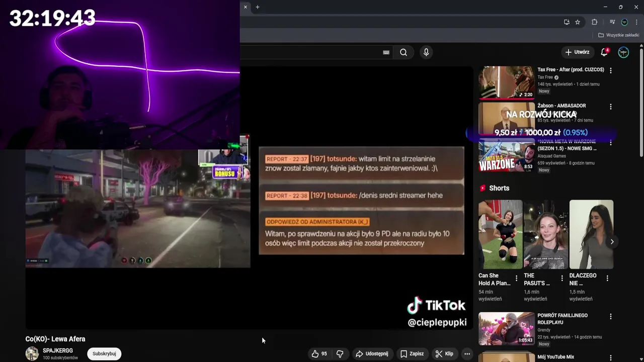
Task: Like the video with thumbs up
Action: 319,354
